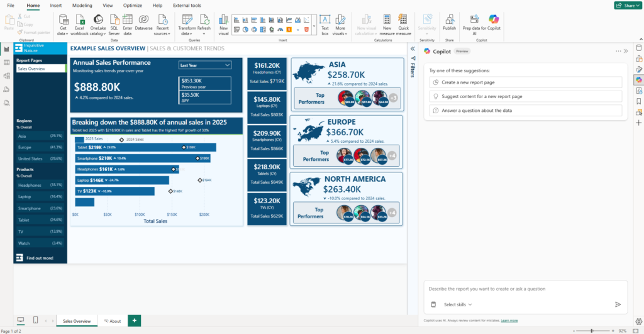The height and width of the screenshot is (334, 644).
Task: Open the Data pane from right rail
Action: click(639, 48)
